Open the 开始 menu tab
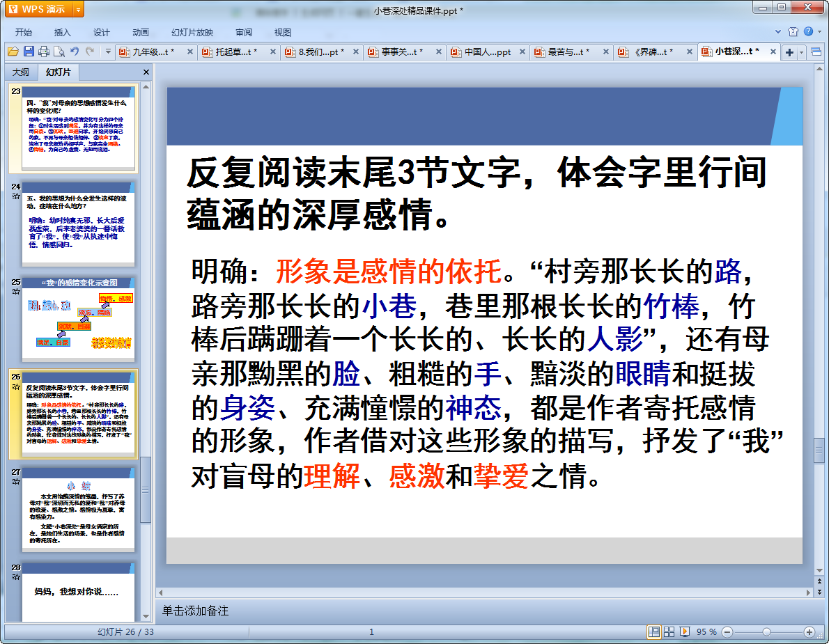Screen dimensions: 829x644 (x=23, y=32)
